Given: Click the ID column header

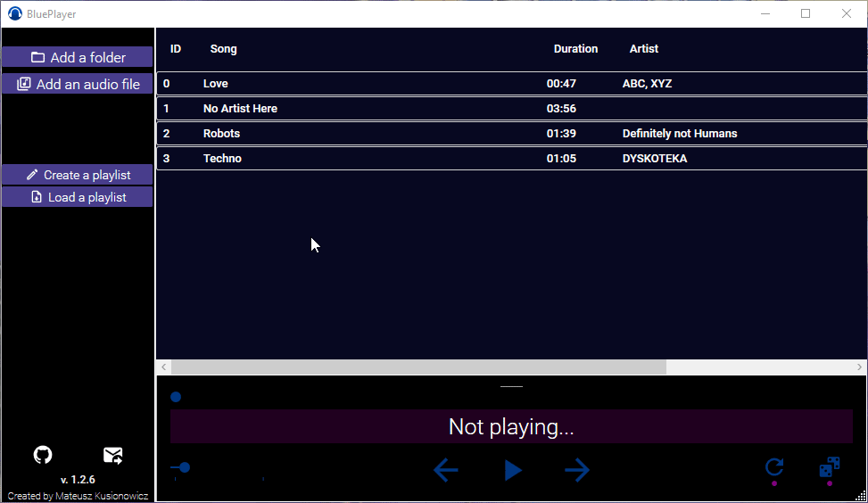Looking at the screenshot, I should (176, 49).
